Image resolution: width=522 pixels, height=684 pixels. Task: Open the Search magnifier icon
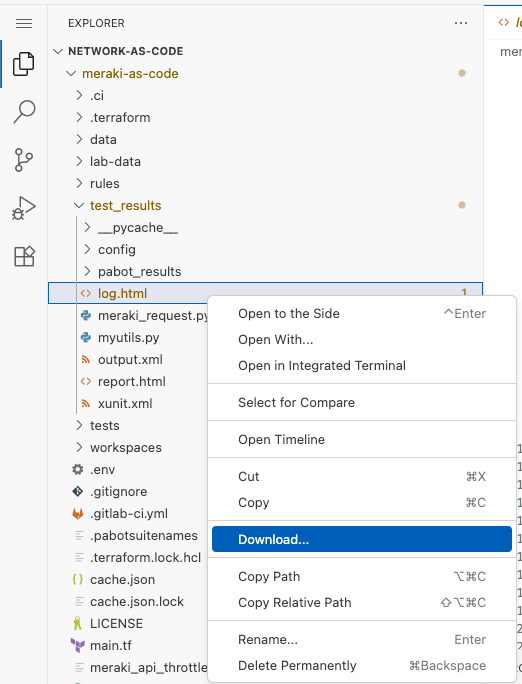[24, 112]
